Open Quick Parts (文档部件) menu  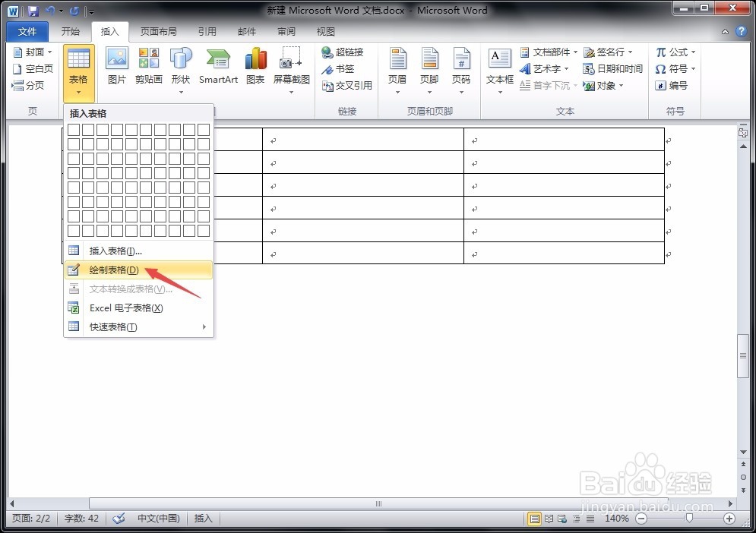[x=549, y=52]
